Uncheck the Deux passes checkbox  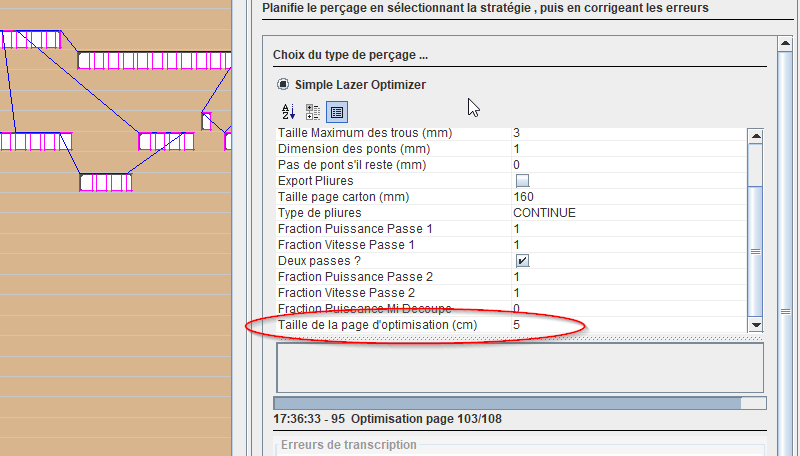(522, 261)
